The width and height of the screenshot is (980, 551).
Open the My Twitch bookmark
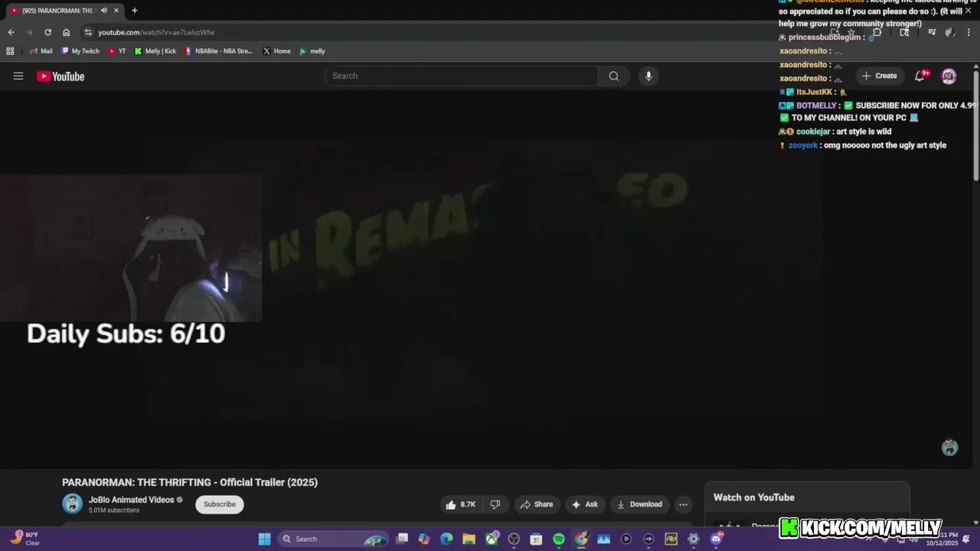(x=80, y=51)
